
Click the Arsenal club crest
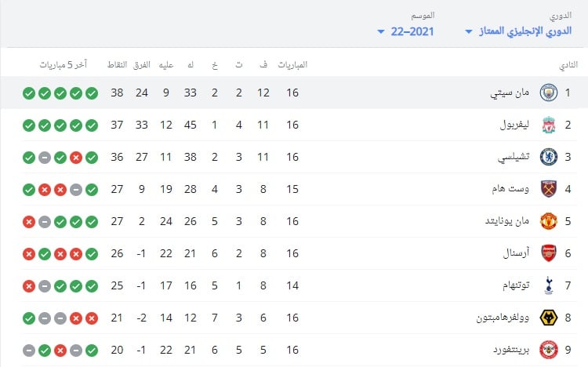point(549,253)
